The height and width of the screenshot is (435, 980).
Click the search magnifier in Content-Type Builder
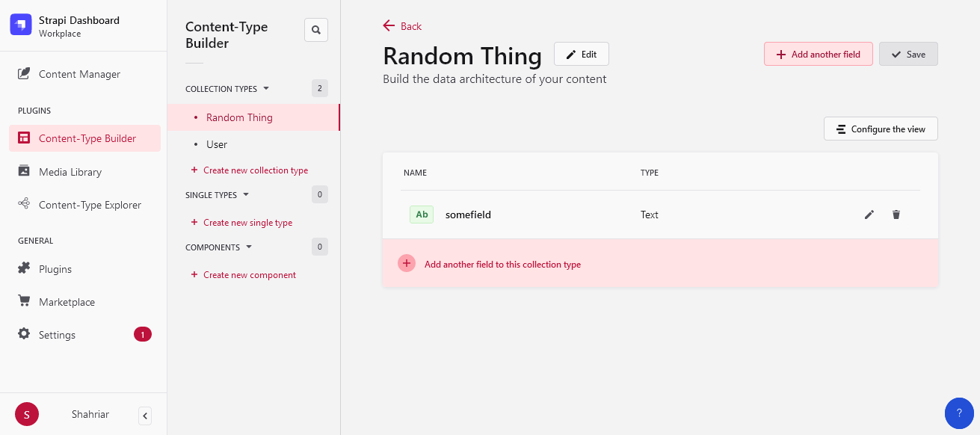pos(315,30)
